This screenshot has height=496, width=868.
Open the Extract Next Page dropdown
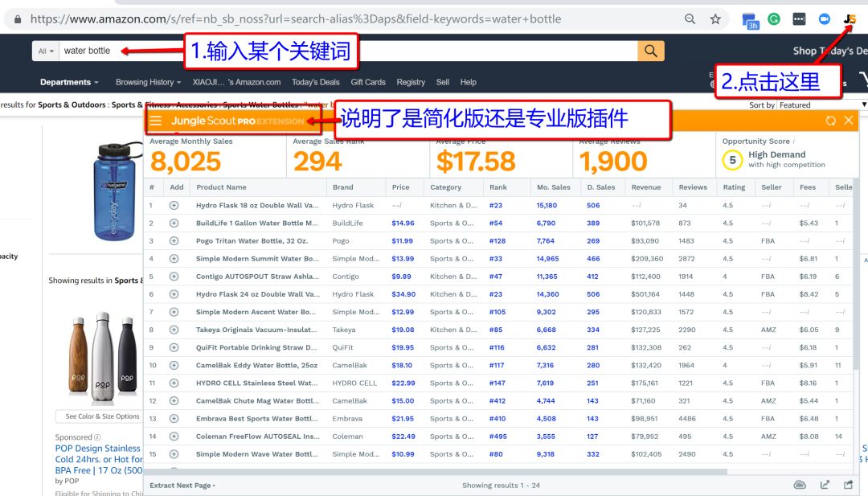(182, 486)
